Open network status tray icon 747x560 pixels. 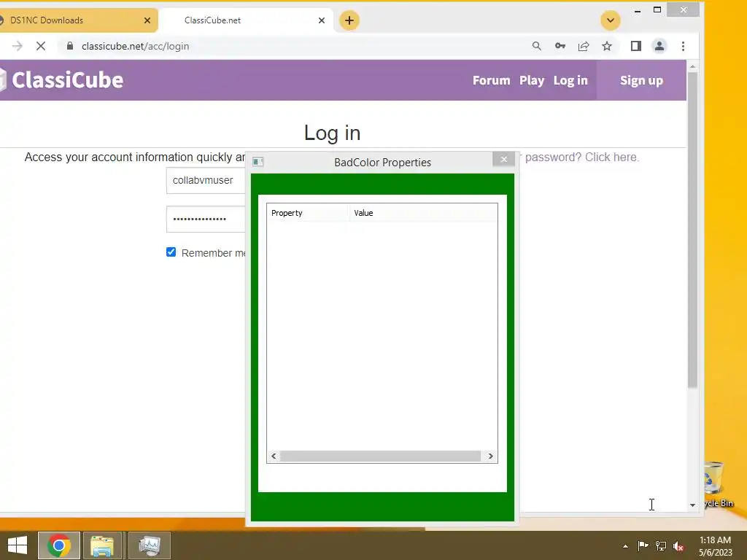tap(661, 545)
